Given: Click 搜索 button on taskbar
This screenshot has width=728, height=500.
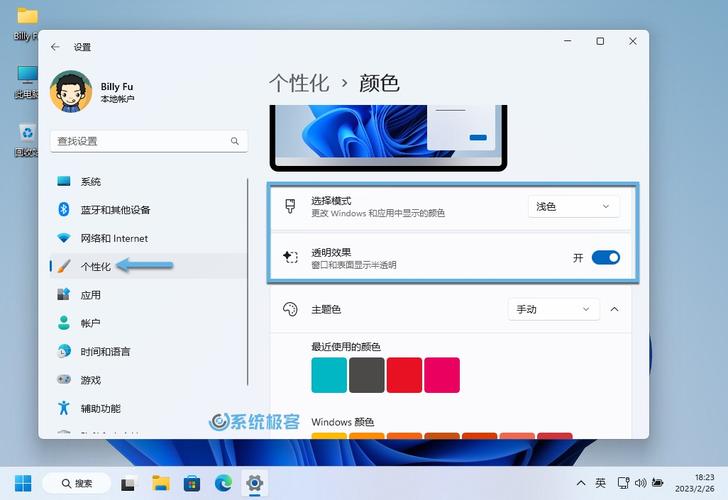Looking at the screenshot, I should (x=77, y=483).
